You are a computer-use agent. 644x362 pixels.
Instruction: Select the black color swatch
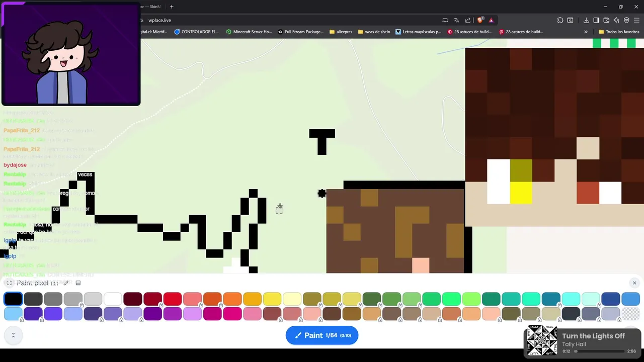pos(13,299)
